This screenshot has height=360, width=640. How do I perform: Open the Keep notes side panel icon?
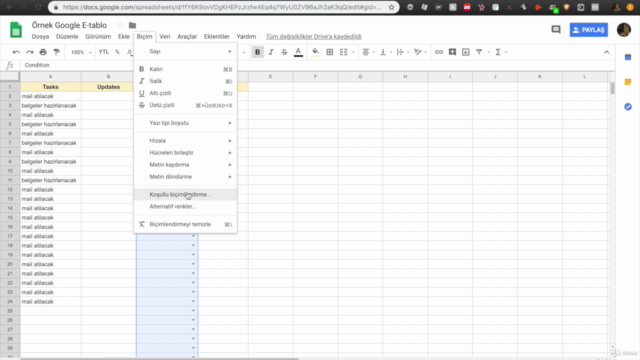628,82
